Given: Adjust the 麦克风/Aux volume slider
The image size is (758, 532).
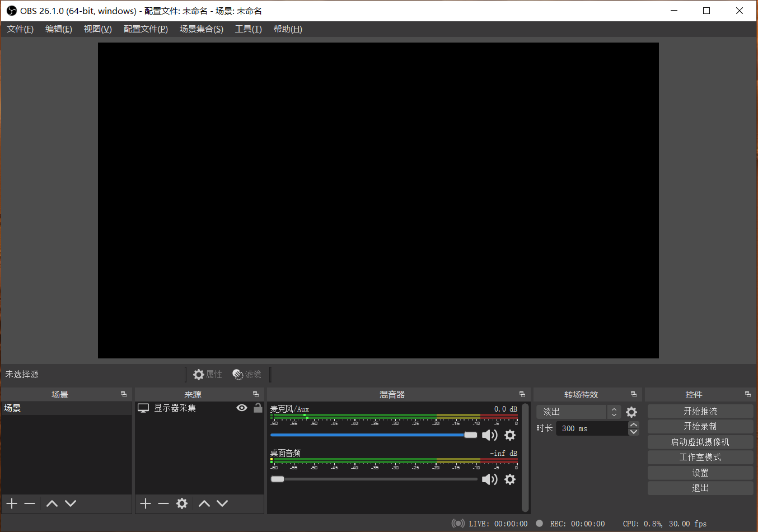Looking at the screenshot, I should coord(373,435).
